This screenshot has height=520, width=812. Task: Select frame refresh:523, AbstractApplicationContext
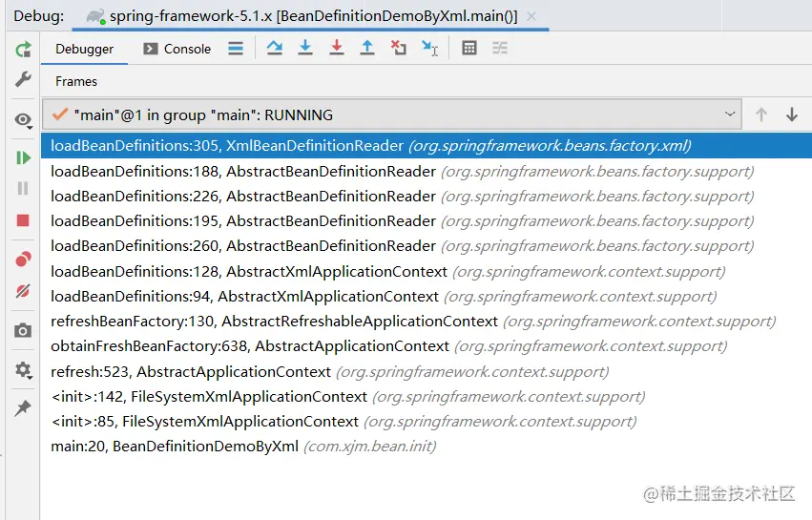[427, 371]
